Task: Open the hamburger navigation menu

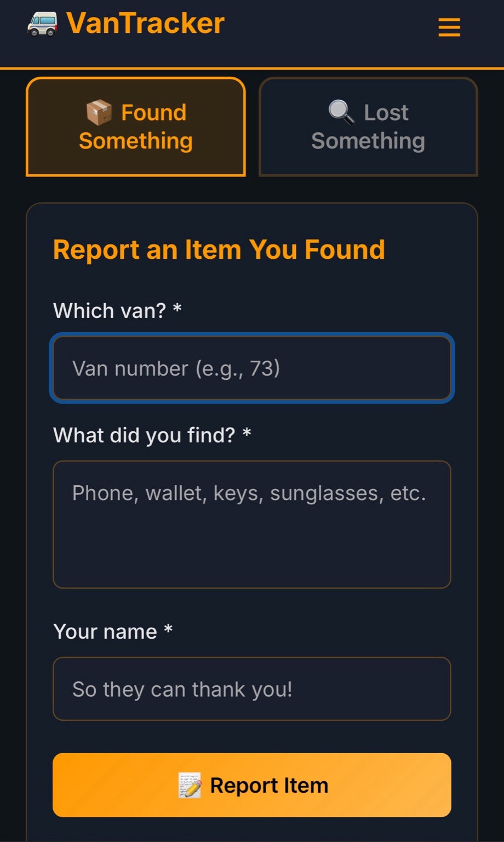Action: click(449, 27)
